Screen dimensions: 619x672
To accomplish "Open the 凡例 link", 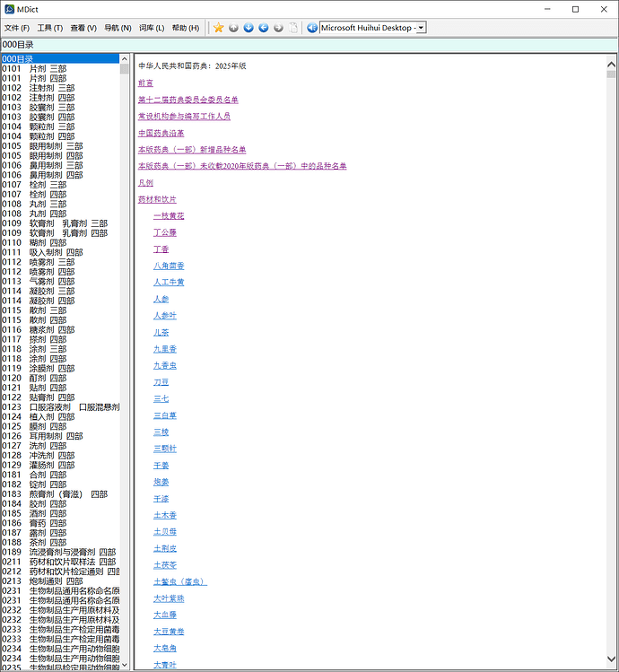I will pyautogui.click(x=145, y=182).
